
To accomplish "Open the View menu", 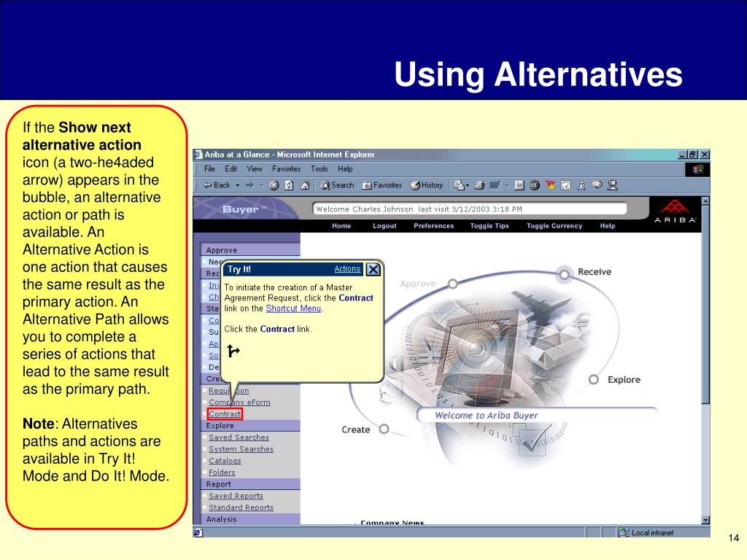I will tap(255, 168).
